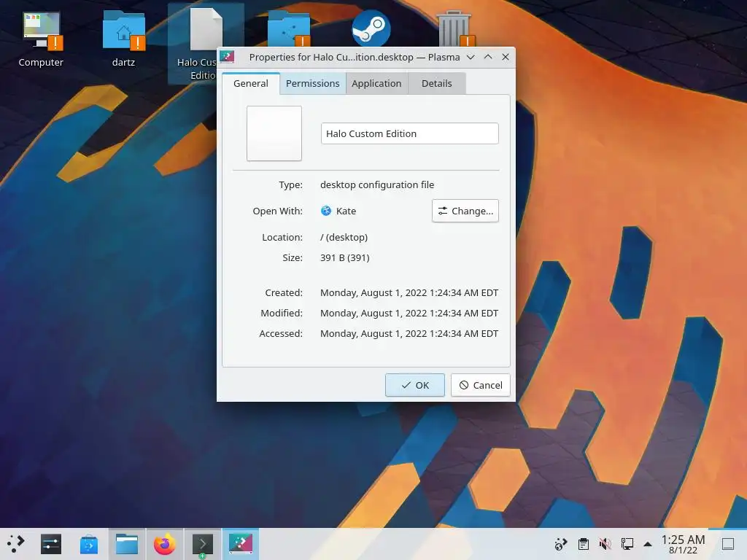Click the Modified date value
The image size is (747, 560).
click(409, 314)
